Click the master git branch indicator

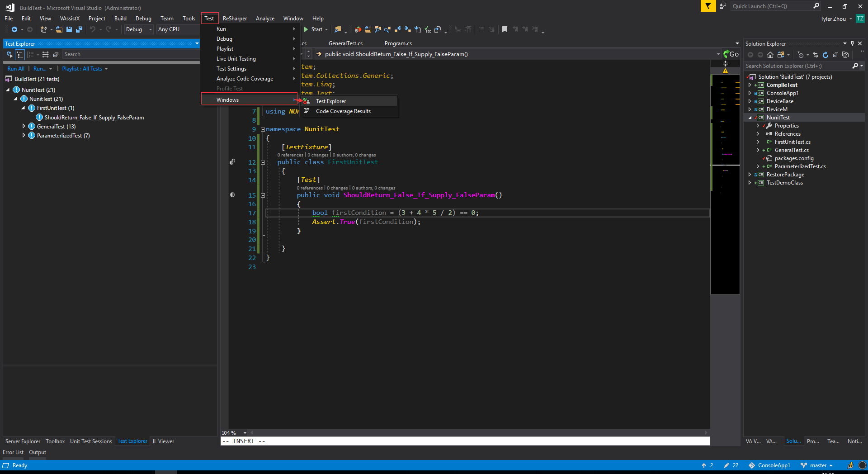(x=817, y=465)
